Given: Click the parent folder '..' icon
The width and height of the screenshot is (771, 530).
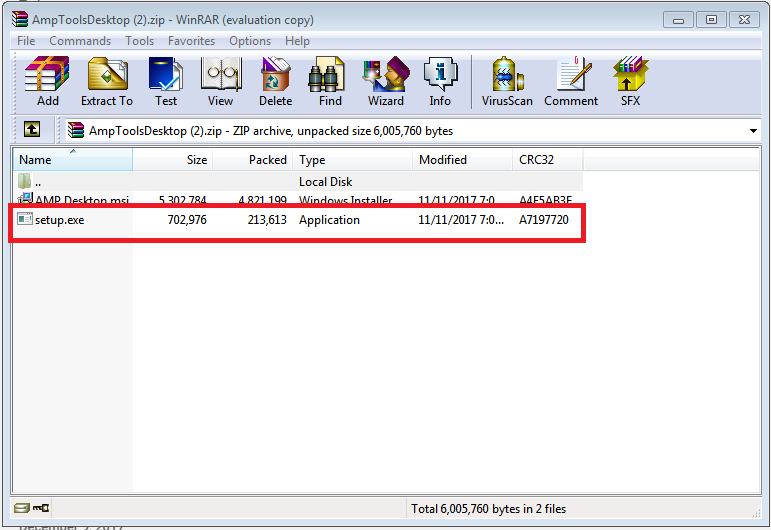Looking at the screenshot, I should [x=24, y=181].
